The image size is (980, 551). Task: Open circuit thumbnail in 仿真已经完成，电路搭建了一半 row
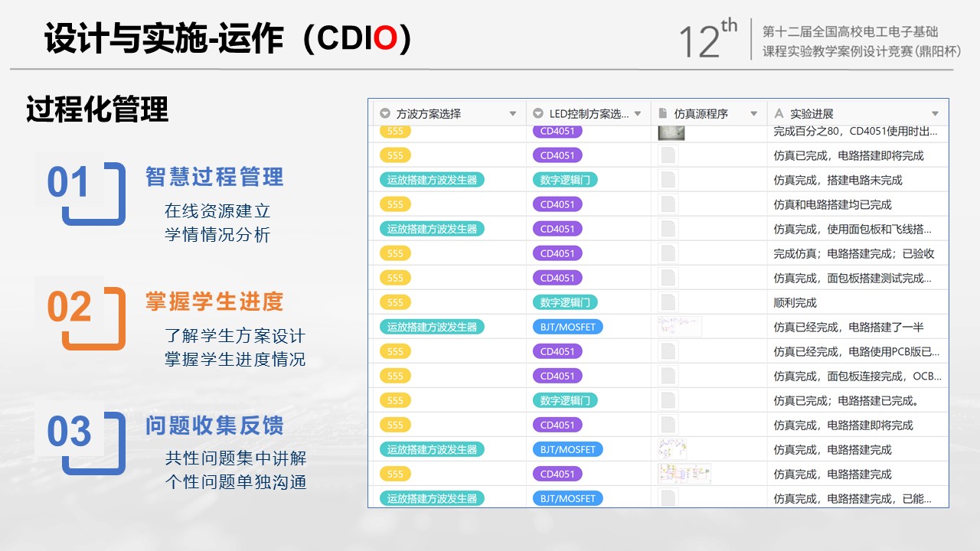(x=679, y=327)
